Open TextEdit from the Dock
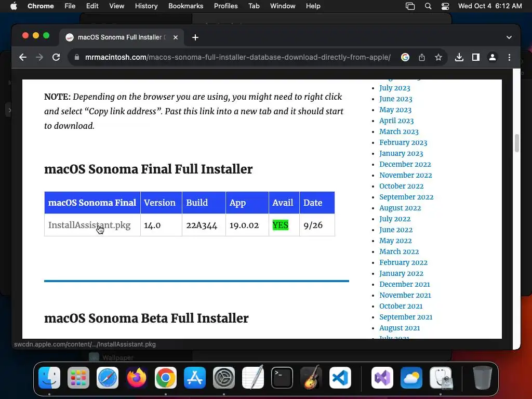This screenshot has height=399, width=532. point(253,377)
